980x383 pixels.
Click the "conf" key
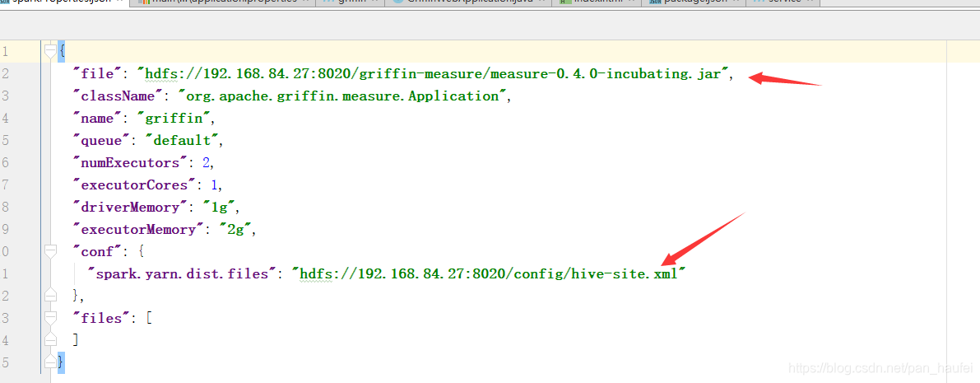pos(97,251)
